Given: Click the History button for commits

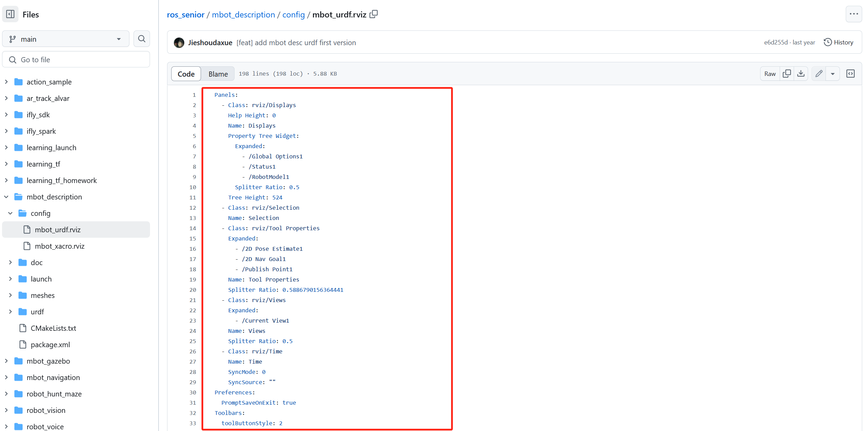Looking at the screenshot, I should (x=840, y=43).
